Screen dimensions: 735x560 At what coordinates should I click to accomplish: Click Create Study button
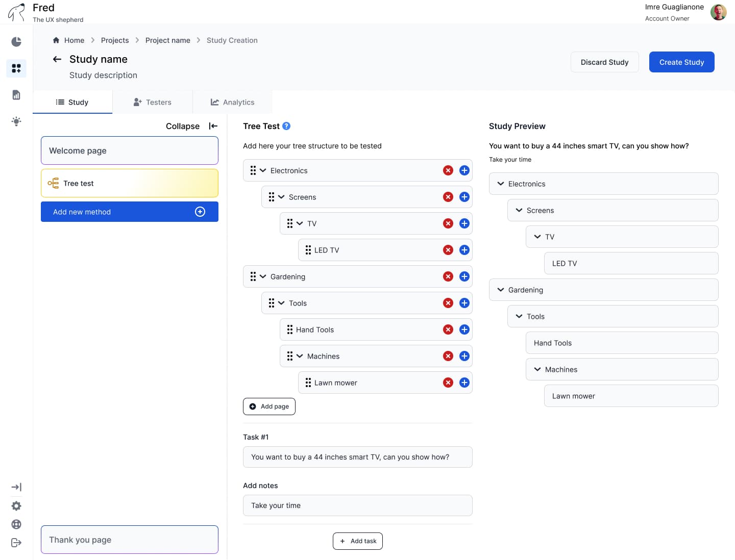click(682, 62)
